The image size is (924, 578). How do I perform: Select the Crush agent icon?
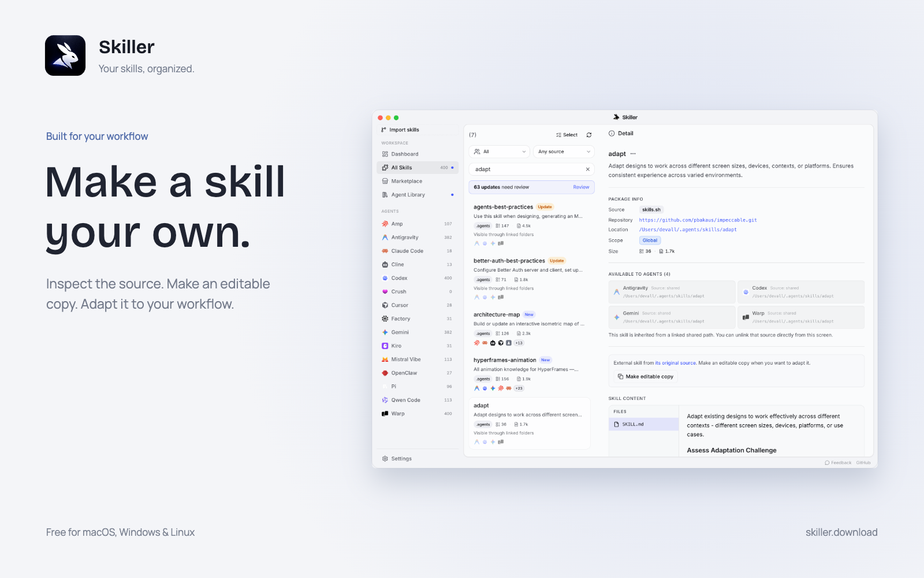[385, 292]
